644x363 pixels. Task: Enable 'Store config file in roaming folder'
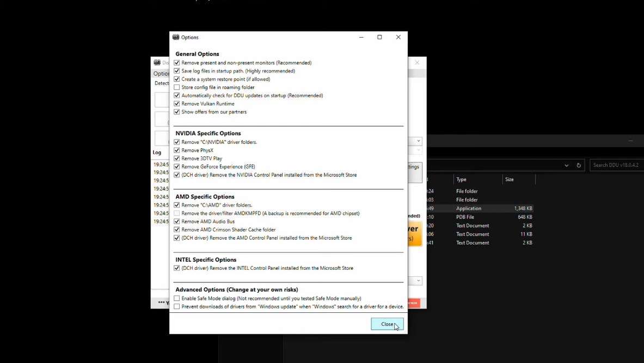pos(177,87)
